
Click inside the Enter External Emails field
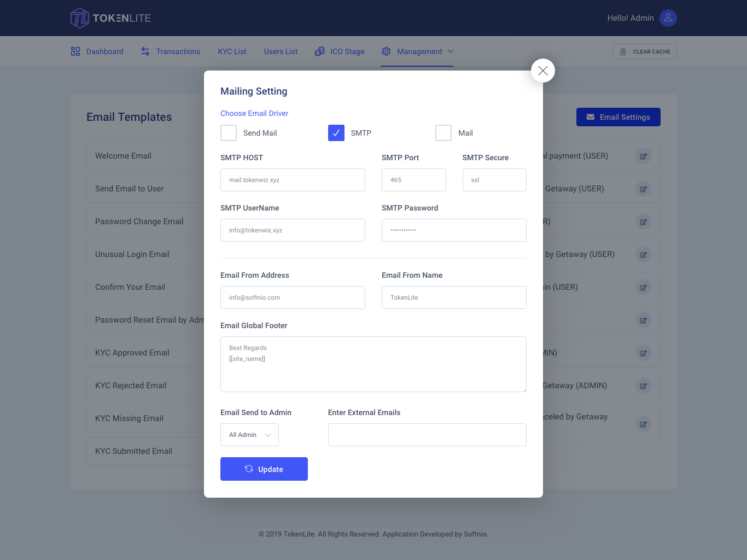pos(427,434)
